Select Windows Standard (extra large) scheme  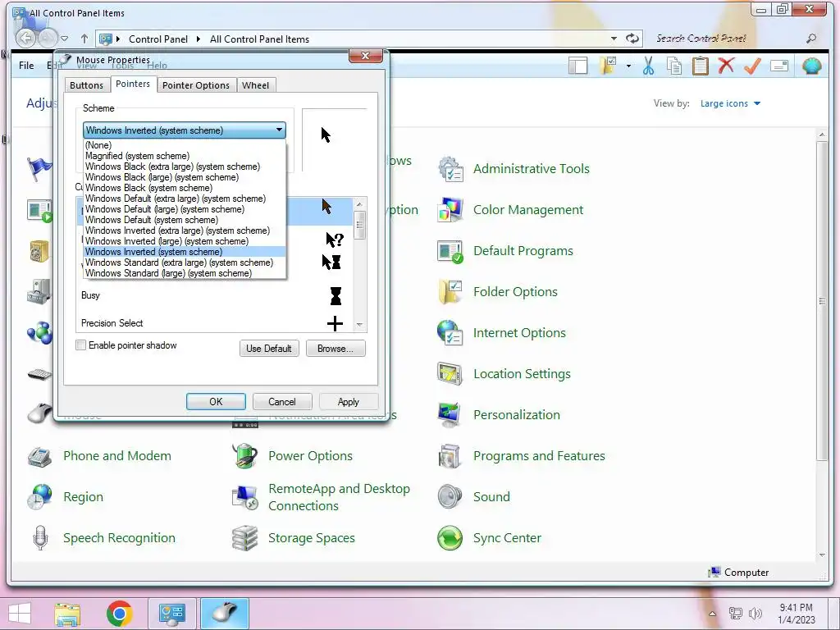(x=185, y=262)
